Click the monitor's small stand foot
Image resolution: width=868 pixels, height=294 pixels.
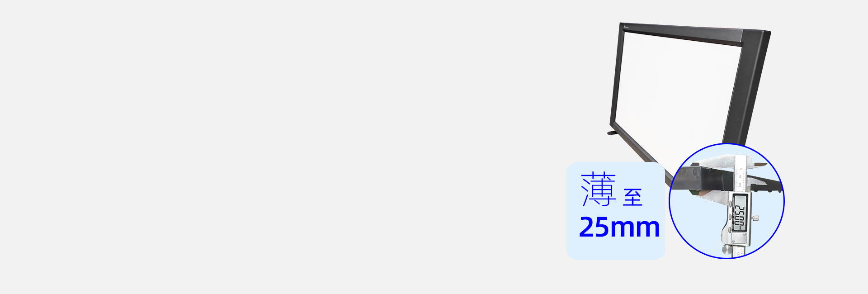tap(612, 133)
